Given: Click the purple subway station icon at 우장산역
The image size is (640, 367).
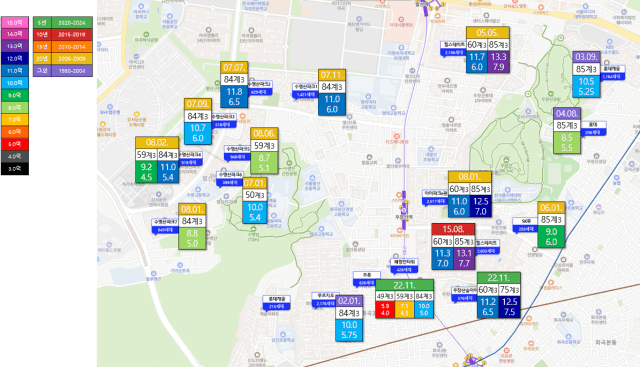Looking at the screenshot, I should (404, 210).
